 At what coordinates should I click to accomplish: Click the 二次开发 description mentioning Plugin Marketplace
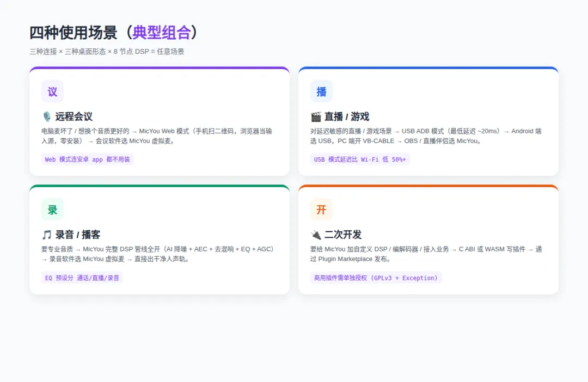426,254
